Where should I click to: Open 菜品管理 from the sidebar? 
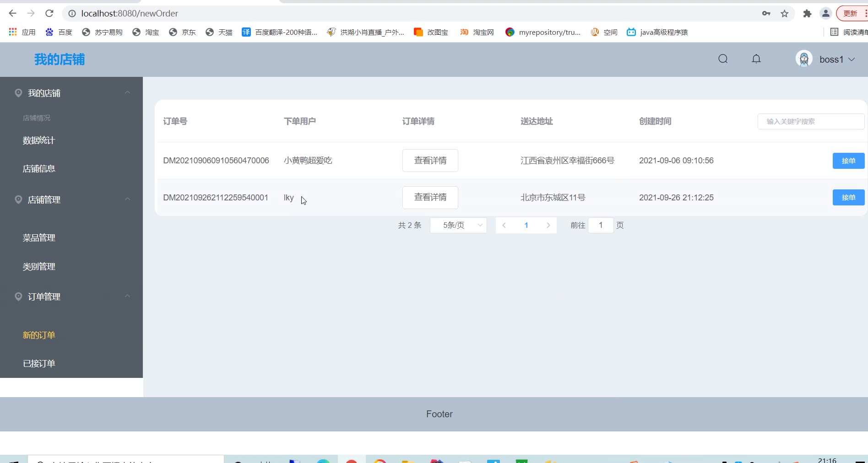tap(39, 238)
